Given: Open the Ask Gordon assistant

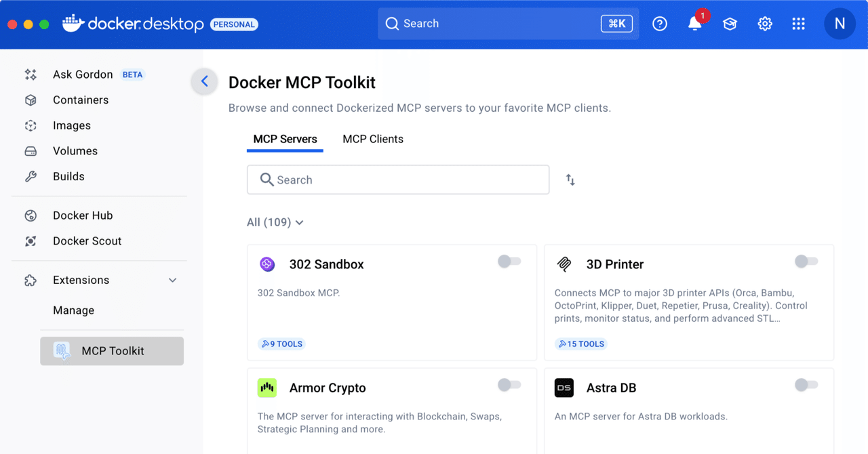Looking at the screenshot, I should click(82, 75).
